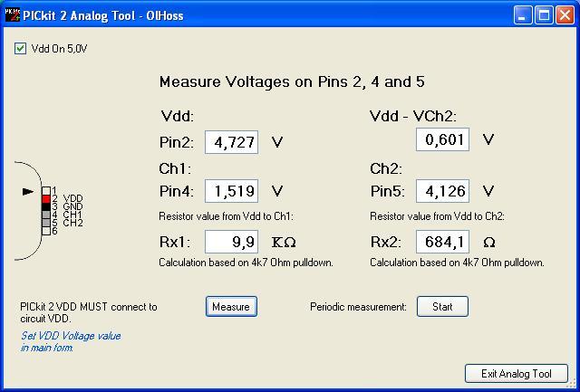
Task: Click the 'Set VDD Voltage value in main form' note
Action: click(x=71, y=341)
